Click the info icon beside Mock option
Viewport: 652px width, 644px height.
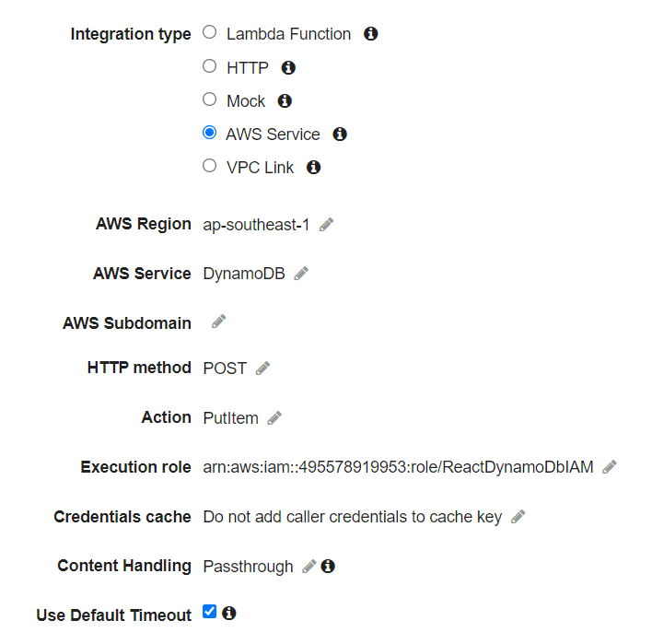click(x=285, y=100)
